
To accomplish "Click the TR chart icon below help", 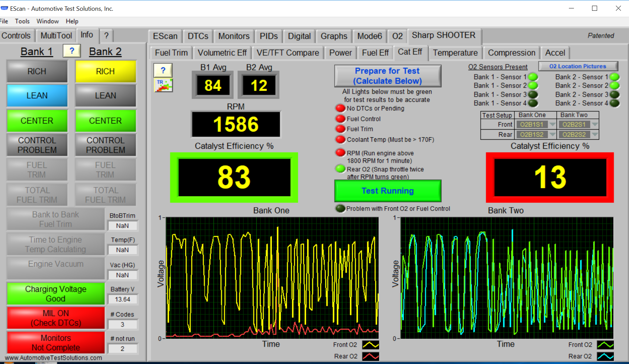I will click(163, 85).
